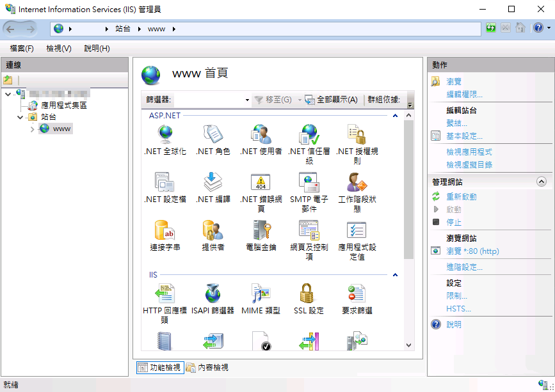Stop the website with 停止
The width and height of the screenshot is (555, 392).
[454, 223]
